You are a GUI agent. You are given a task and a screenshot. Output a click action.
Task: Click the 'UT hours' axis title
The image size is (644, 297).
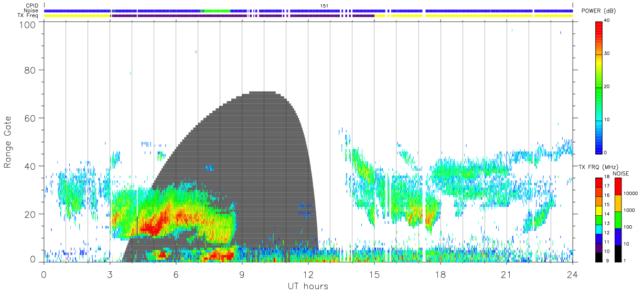click(x=308, y=287)
